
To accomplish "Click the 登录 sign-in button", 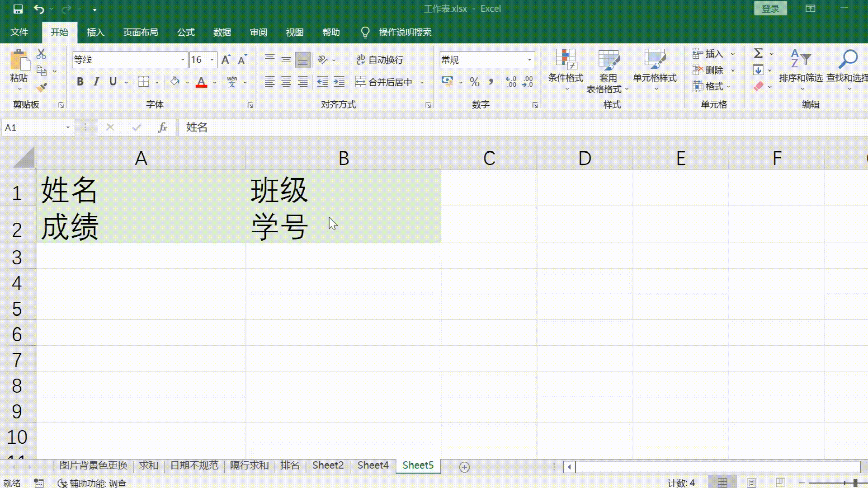I will pyautogui.click(x=770, y=9).
